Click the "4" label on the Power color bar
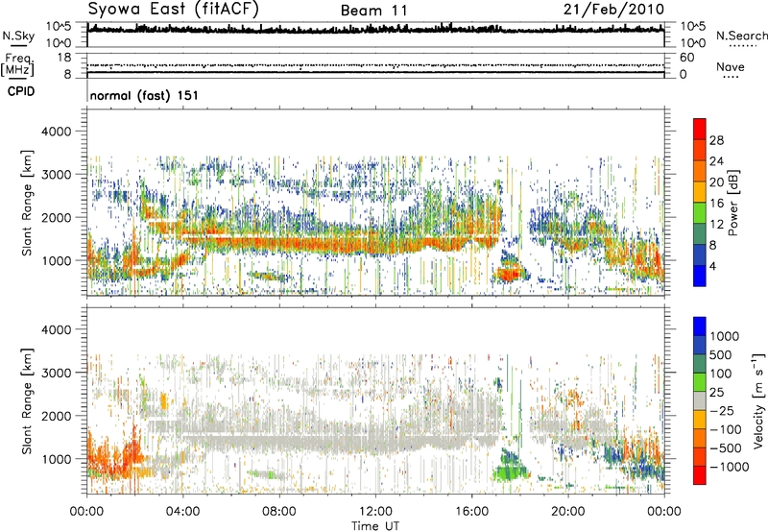Viewport: 768px width, 532px height. (712, 266)
